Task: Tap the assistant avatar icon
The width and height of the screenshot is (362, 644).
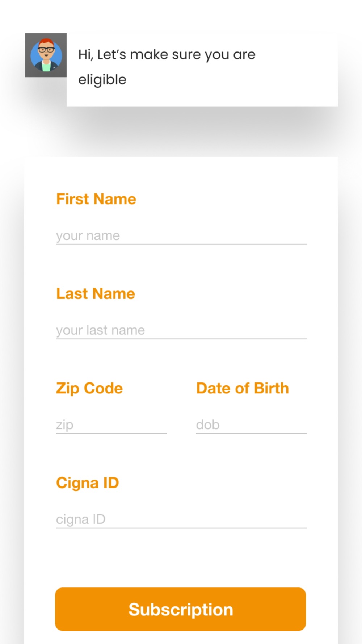Action: [x=46, y=55]
